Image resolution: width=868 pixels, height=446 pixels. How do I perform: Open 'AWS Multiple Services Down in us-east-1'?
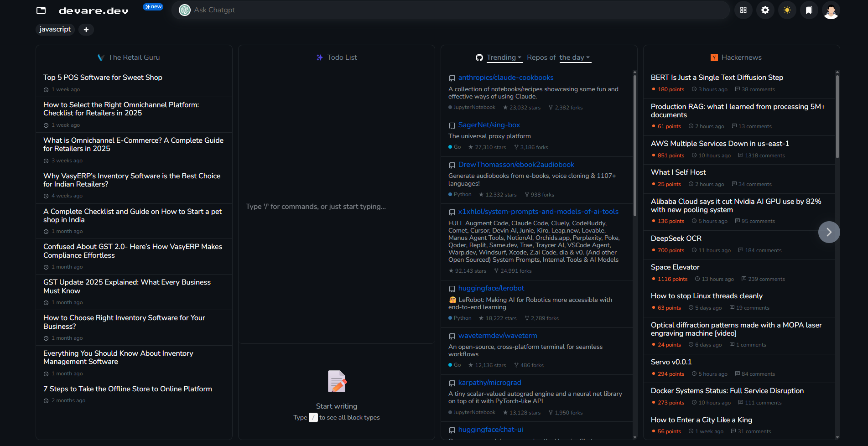tap(720, 144)
